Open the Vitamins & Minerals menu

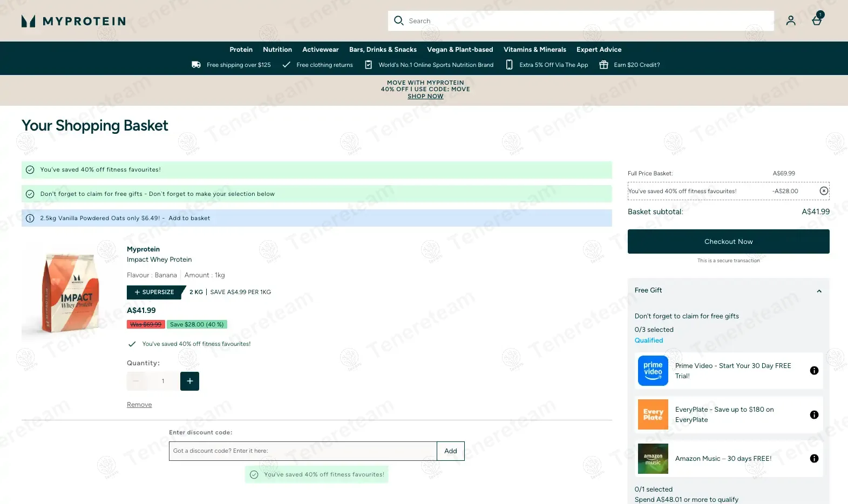tap(535, 50)
